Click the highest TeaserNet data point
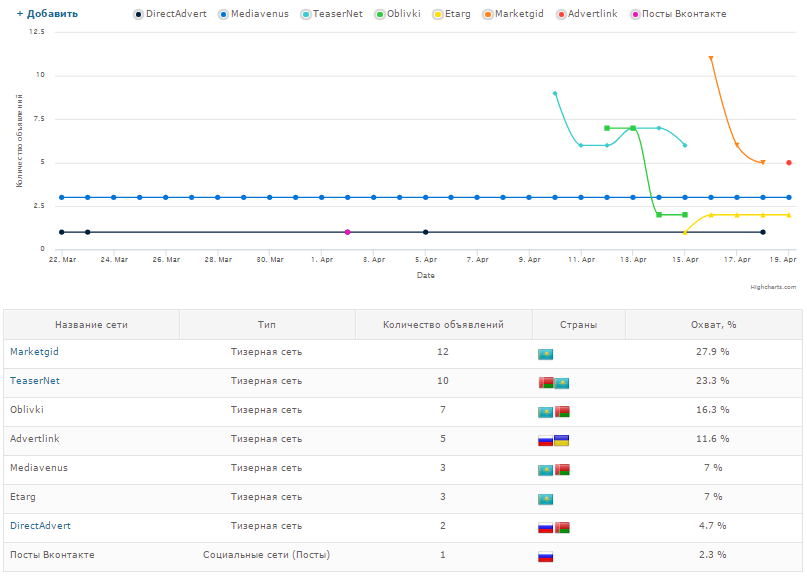This screenshot has width=807, height=577. coord(555,94)
